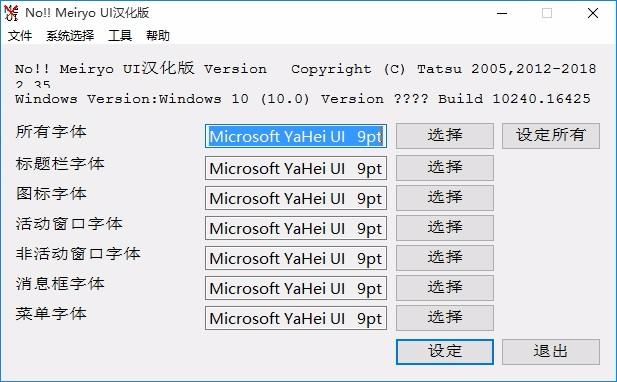Open the 帮助 menu
Viewport: 617px width, 382px height.
(x=158, y=36)
